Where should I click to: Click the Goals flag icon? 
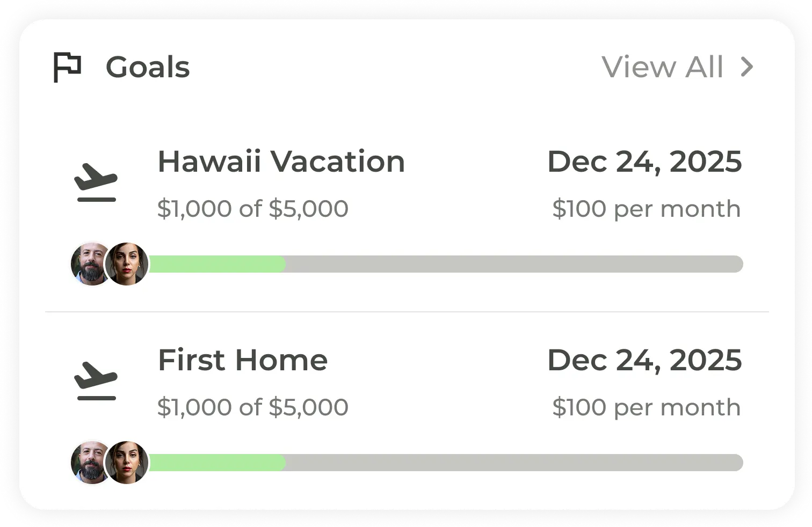click(x=68, y=68)
